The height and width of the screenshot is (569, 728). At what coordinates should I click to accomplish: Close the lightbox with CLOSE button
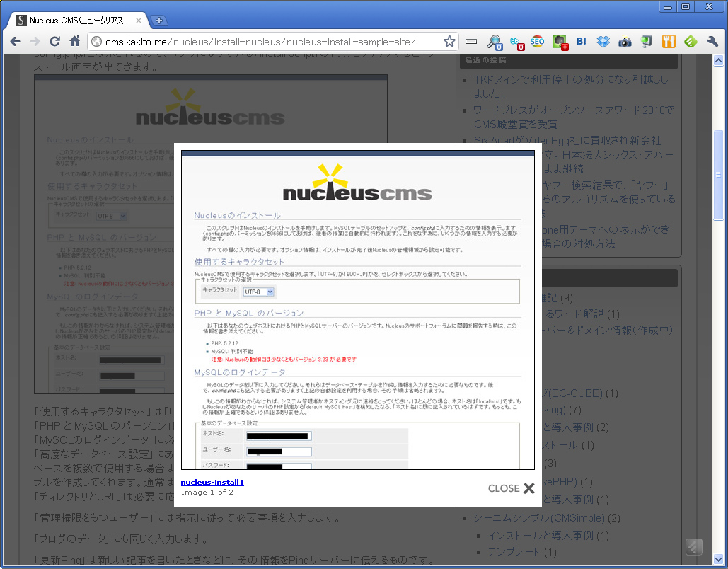[511, 488]
